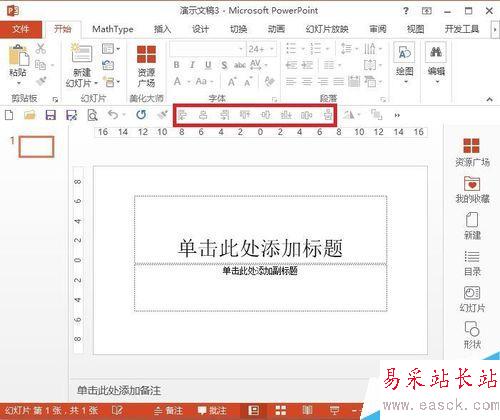Viewport: 500px width, 420px height.
Task: Click the Copy icon in clipboard group
Action: pyautogui.click(x=41, y=65)
